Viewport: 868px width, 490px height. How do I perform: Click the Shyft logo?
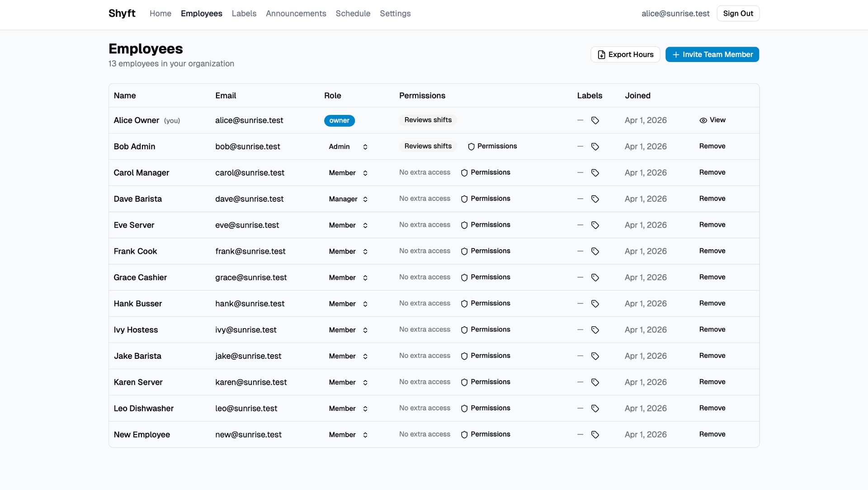tap(122, 14)
